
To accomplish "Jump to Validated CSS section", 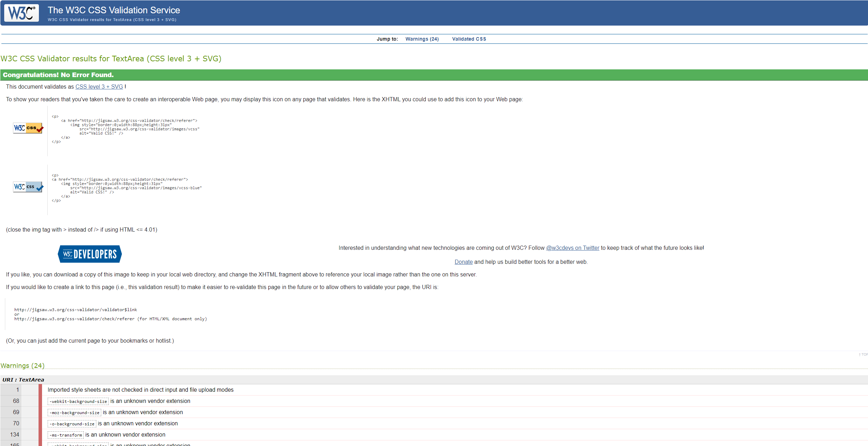I will 469,39.
